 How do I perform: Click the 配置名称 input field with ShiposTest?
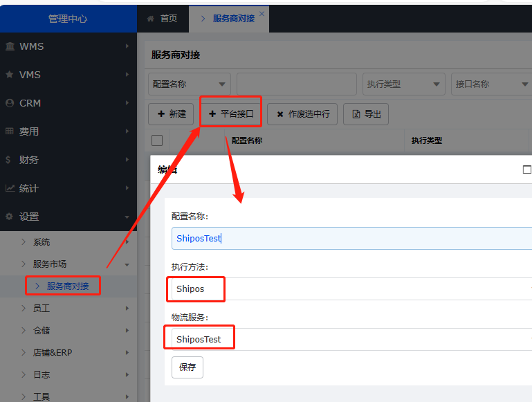(351, 238)
